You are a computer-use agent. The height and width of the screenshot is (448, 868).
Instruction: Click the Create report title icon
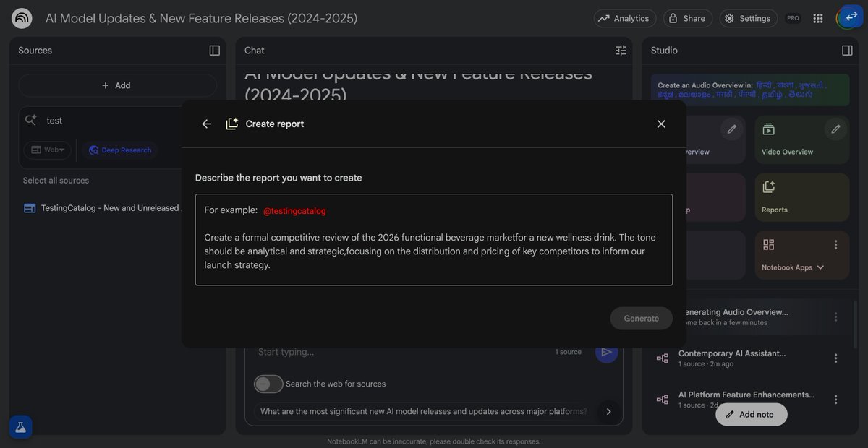pyautogui.click(x=232, y=124)
